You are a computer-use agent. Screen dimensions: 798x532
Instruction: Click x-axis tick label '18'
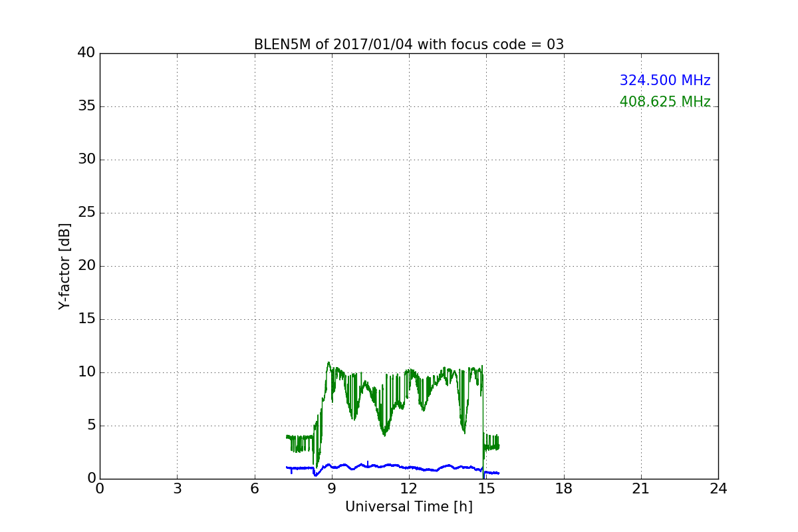[x=564, y=489]
